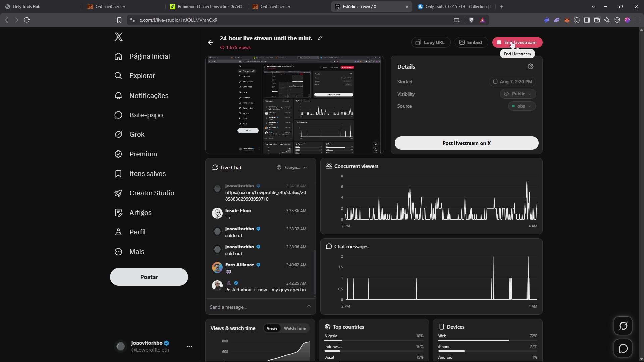Open Grok from the sidebar
This screenshot has width=644, height=362.
point(129,134)
